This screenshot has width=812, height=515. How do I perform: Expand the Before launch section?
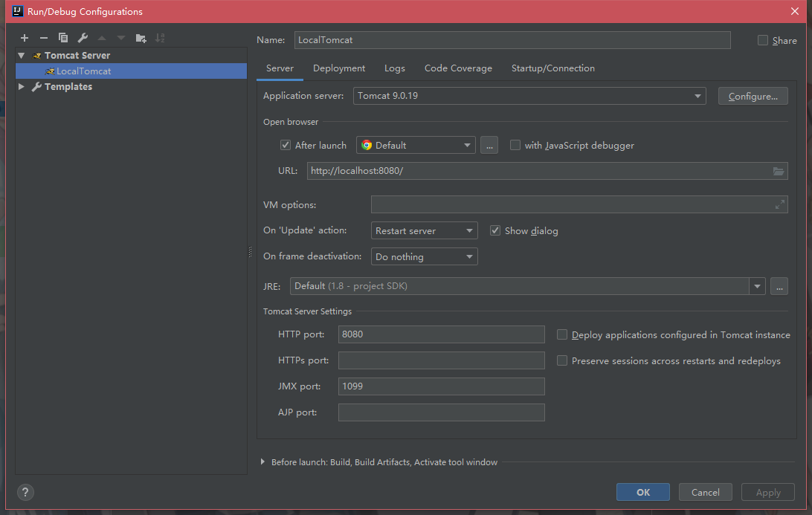point(263,462)
